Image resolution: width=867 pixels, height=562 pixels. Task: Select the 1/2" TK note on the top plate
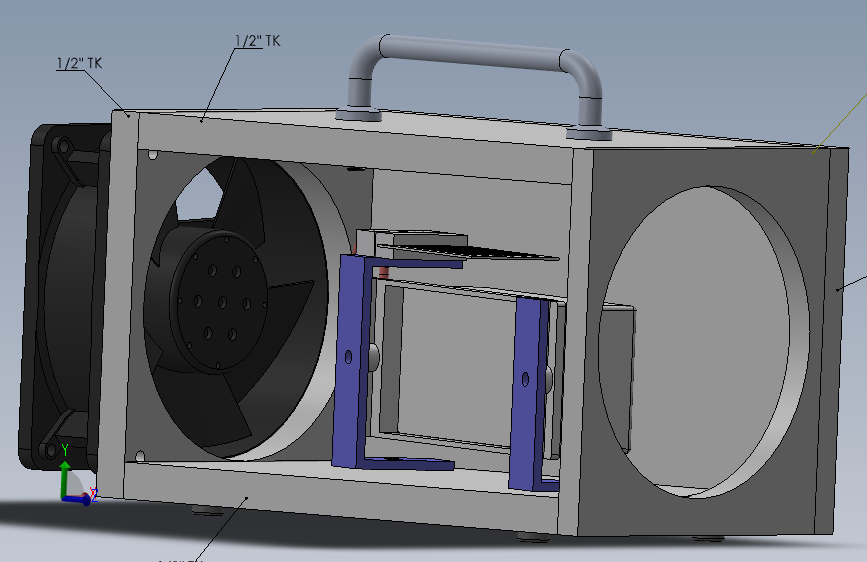[x=258, y=41]
